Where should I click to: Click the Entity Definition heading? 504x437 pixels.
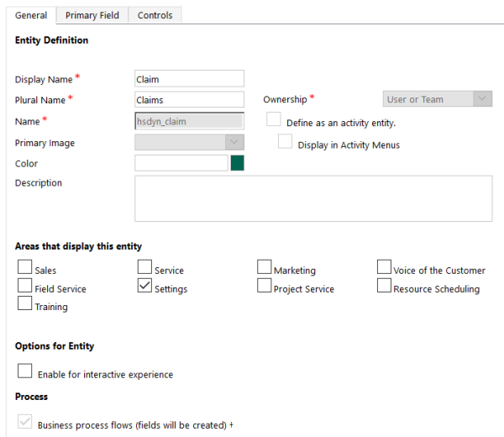pos(51,40)
